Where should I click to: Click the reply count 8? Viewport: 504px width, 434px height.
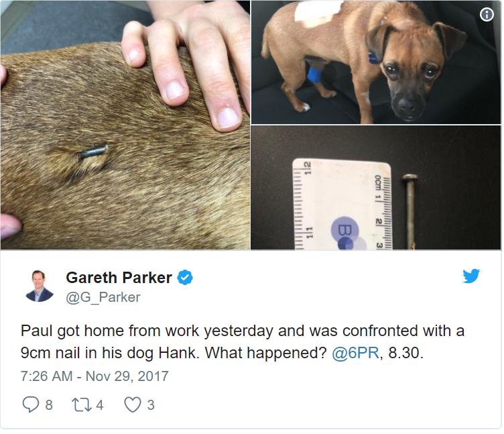click(x=49, y=404)
